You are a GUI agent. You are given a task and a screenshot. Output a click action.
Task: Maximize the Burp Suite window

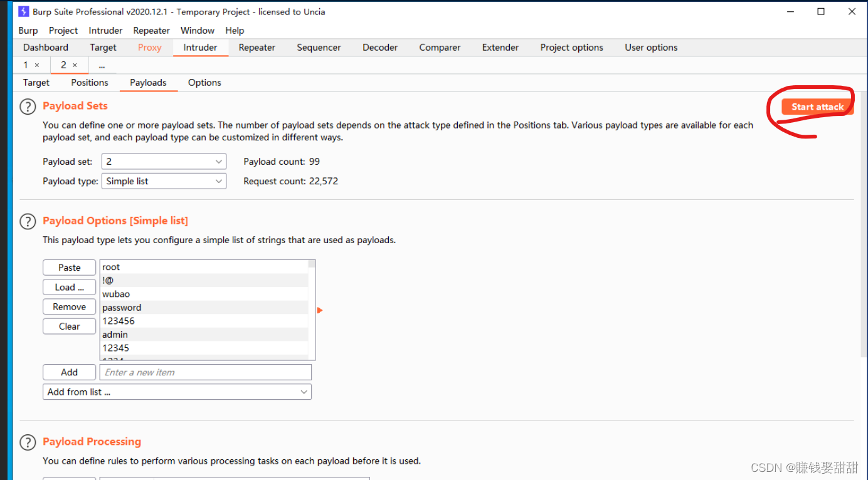[x=821, y=11]
